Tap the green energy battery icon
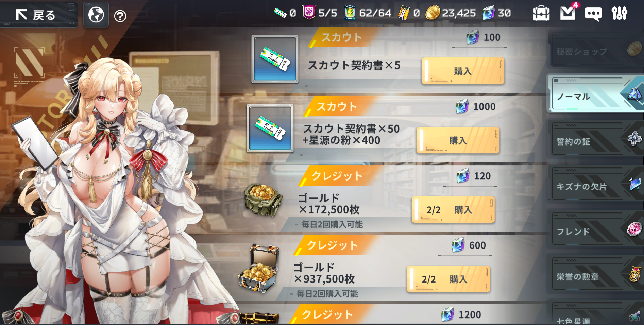 (x=350, y=13)
